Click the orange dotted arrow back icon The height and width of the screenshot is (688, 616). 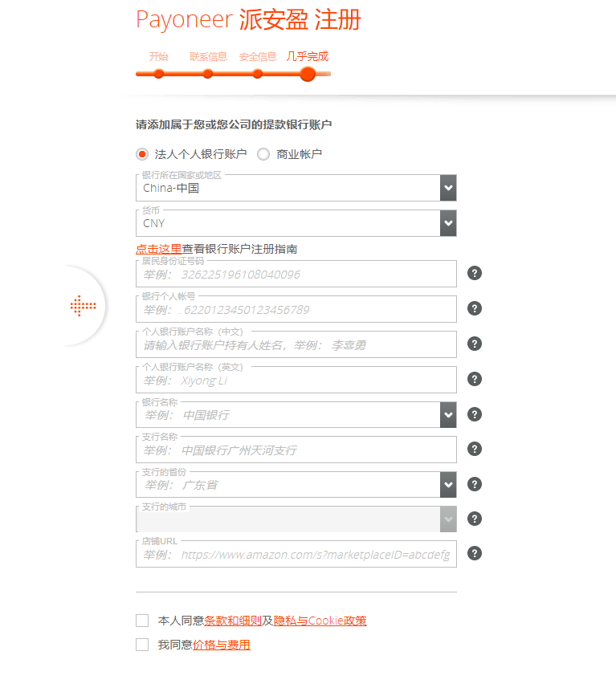click(83, 305)
